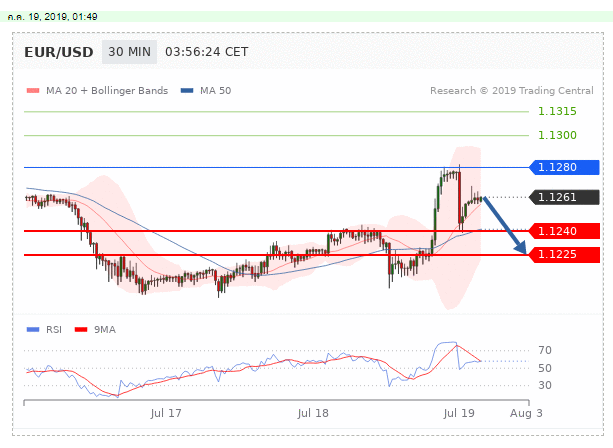This screenshot has height=448, width=613.
Task: Click the blue MA 50 legend swatch
Action: click(x=187, y=91)
